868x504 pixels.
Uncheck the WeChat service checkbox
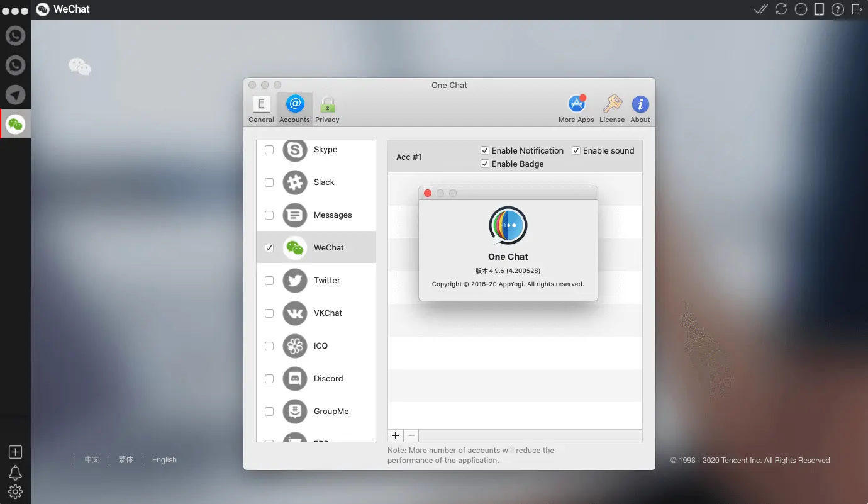(x=269, y=248)
